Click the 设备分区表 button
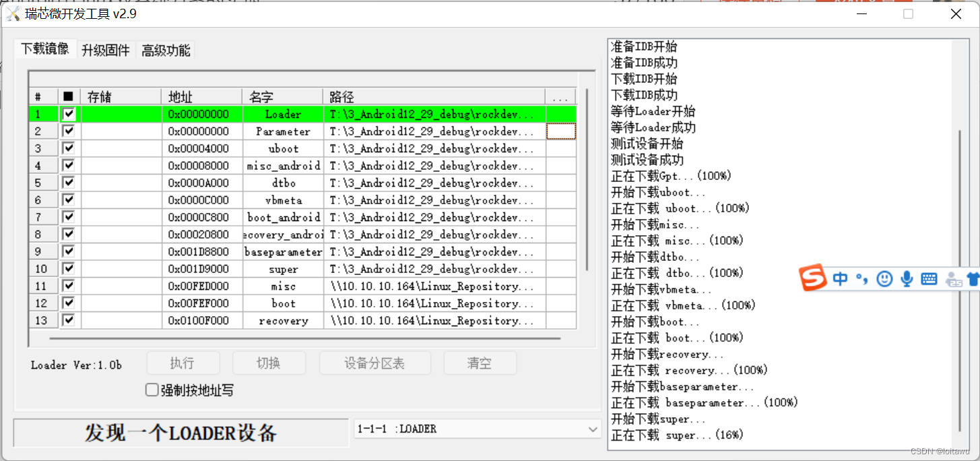This screenshot has height=461, width=980. point(375,363)
